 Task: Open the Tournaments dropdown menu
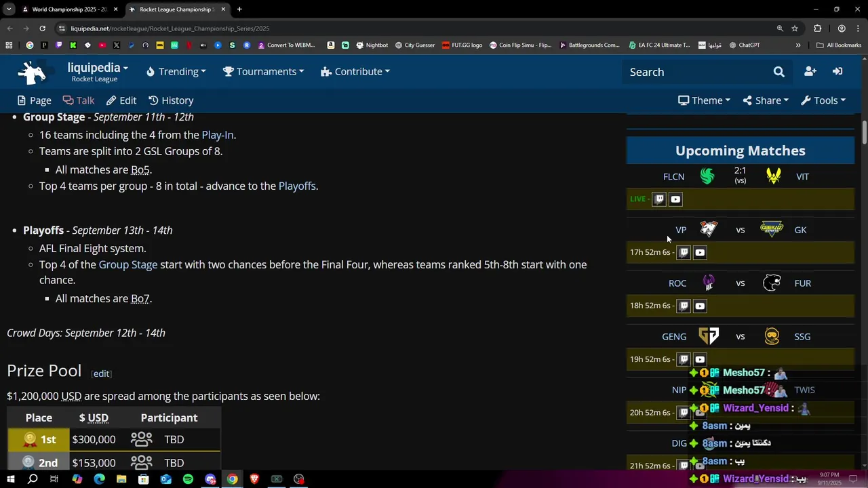(263, 72)
